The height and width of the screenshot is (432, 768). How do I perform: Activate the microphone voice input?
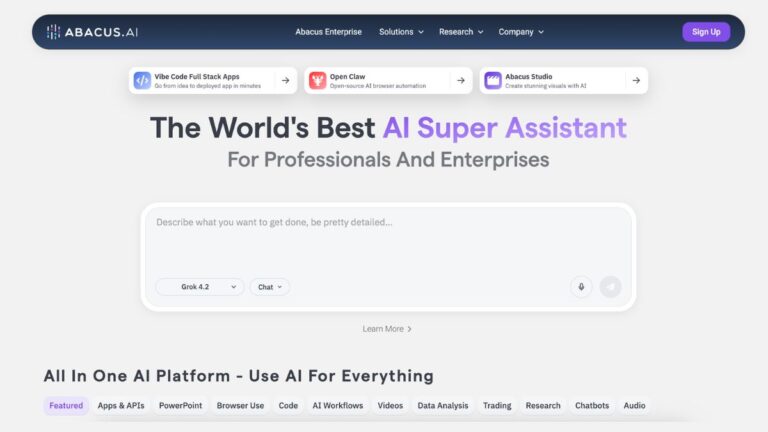581,287
